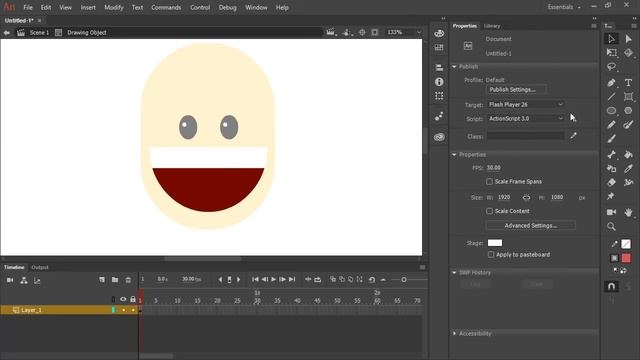Click Center Stage crosshair icon
640x360 pixels.
(x=362, y=32)
